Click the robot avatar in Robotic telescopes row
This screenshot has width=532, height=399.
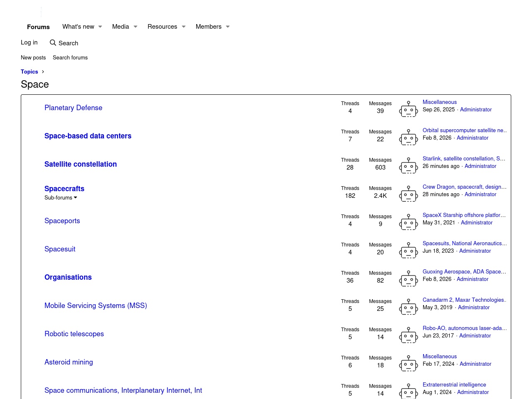click(409, 335)
